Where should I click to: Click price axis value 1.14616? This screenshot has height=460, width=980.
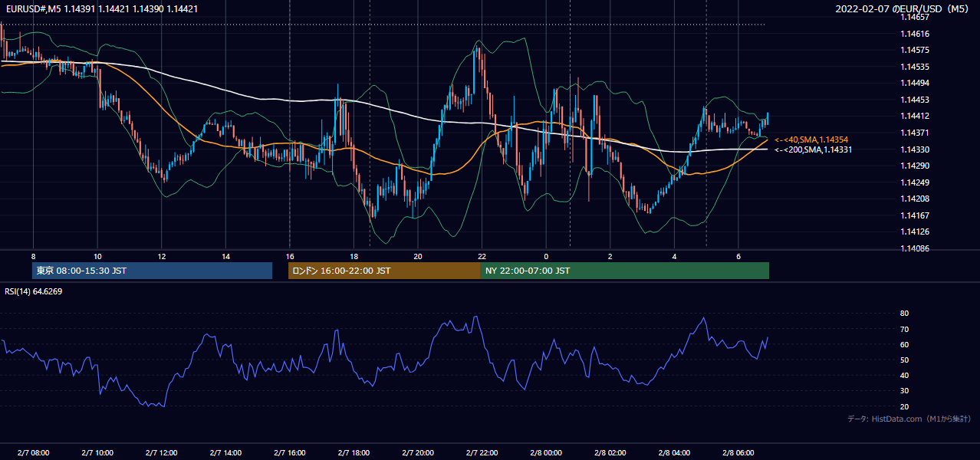[x=914, y=34]
